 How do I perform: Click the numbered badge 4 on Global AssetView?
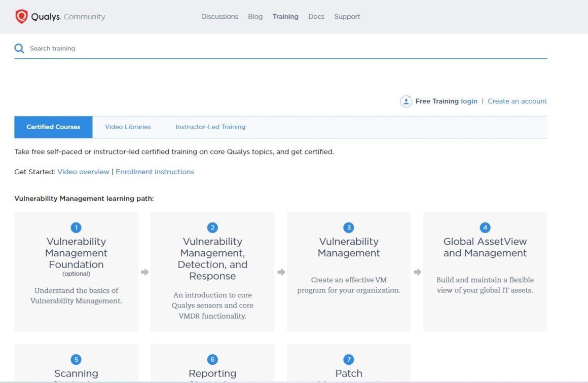485,227
